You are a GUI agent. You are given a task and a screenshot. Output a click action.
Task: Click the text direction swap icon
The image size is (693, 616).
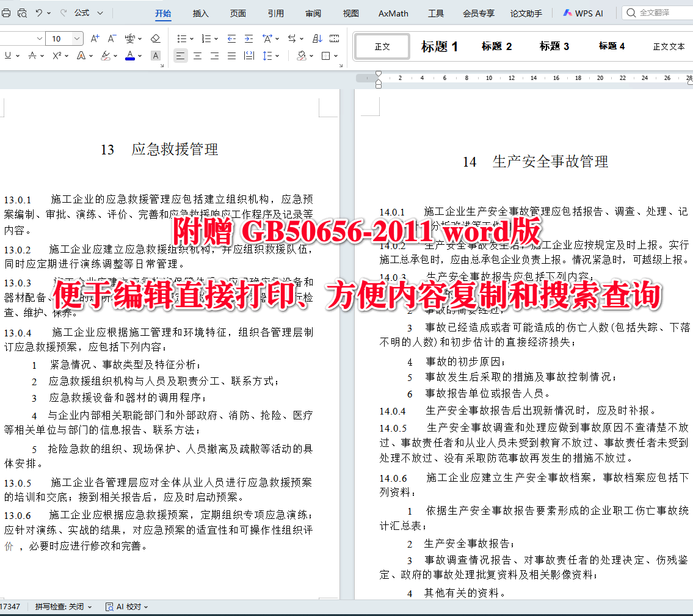click(x=292, y=38)
